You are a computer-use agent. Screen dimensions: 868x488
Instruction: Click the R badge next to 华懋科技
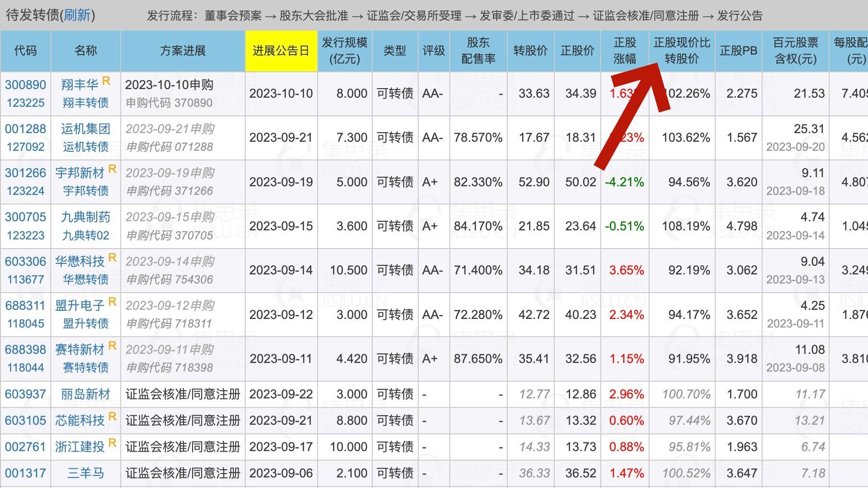click(112, 258)
